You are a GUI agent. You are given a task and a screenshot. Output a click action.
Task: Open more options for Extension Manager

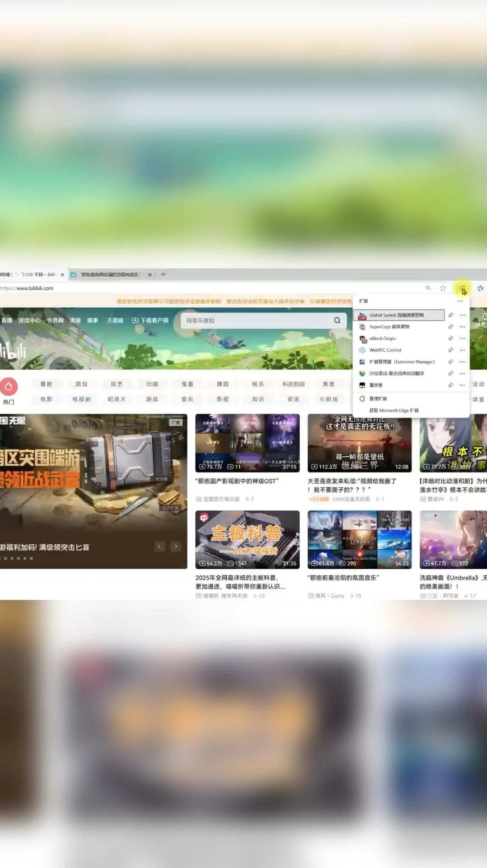(462, 362)
